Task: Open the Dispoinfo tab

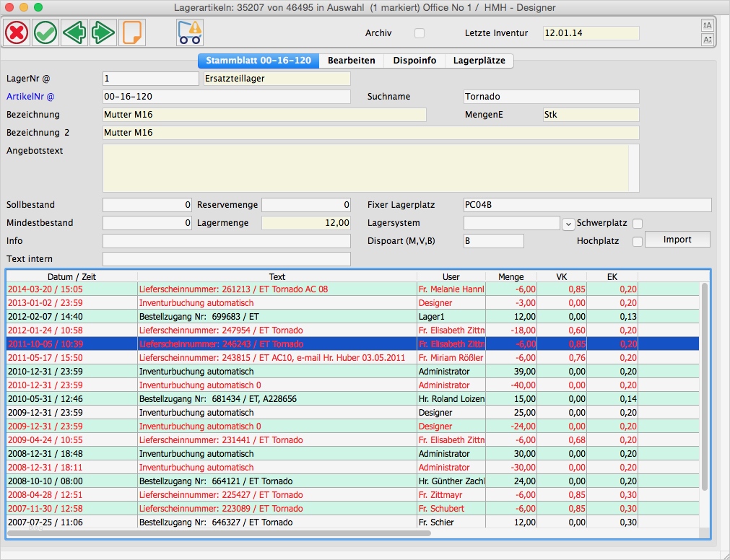Action: [x=414, y=61]
